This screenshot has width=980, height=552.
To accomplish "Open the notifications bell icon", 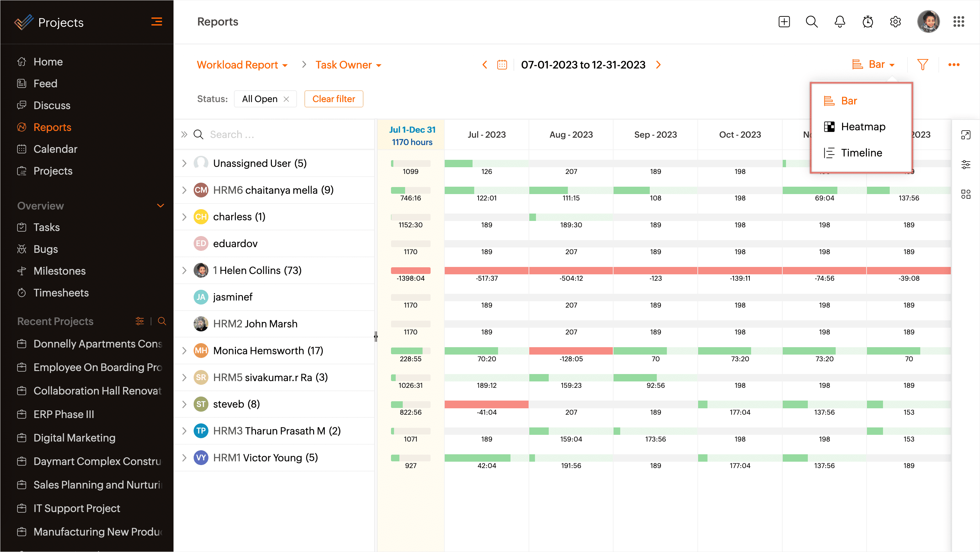I will (x=840, y=22).
